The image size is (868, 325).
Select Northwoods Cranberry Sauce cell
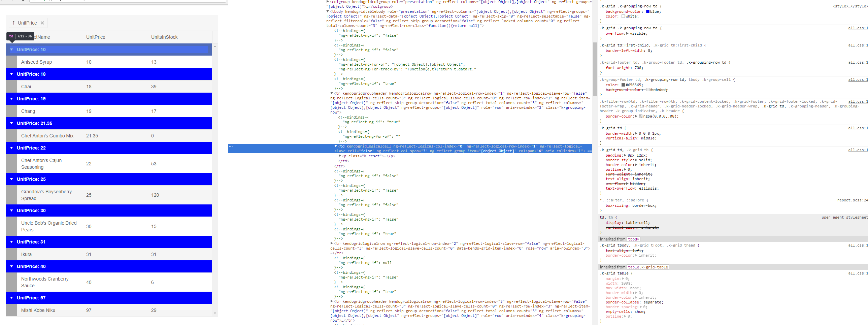49,283
